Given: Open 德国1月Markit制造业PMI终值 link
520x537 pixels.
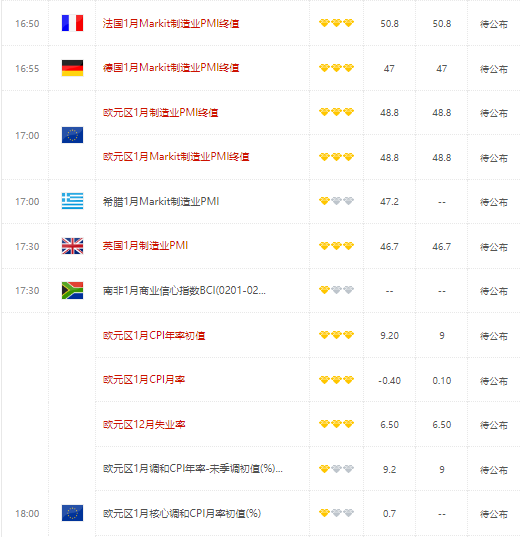Looking at the screenshot, I should point(171,67).
